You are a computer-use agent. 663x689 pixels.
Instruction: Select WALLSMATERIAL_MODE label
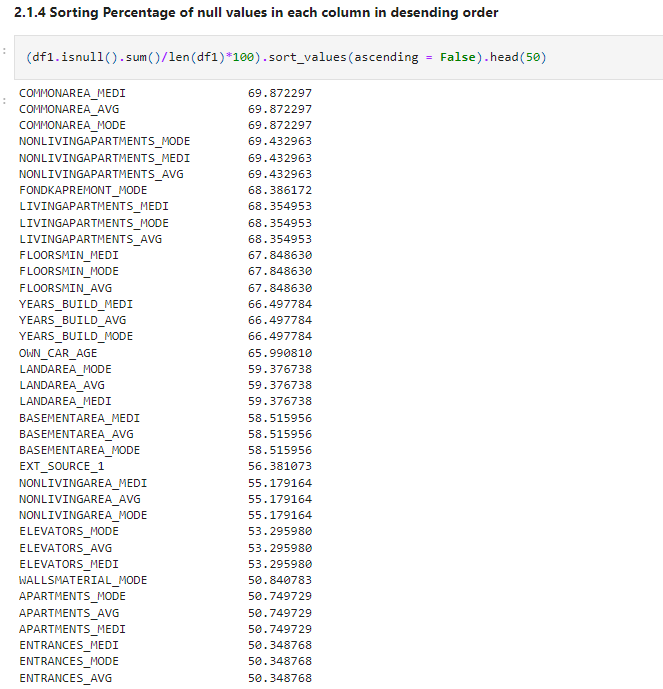(x=83, y=580)
